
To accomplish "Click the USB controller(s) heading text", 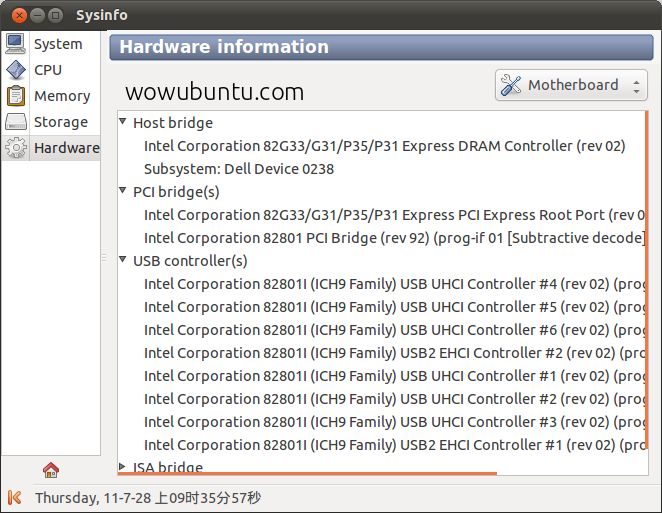I will (190, 261).
